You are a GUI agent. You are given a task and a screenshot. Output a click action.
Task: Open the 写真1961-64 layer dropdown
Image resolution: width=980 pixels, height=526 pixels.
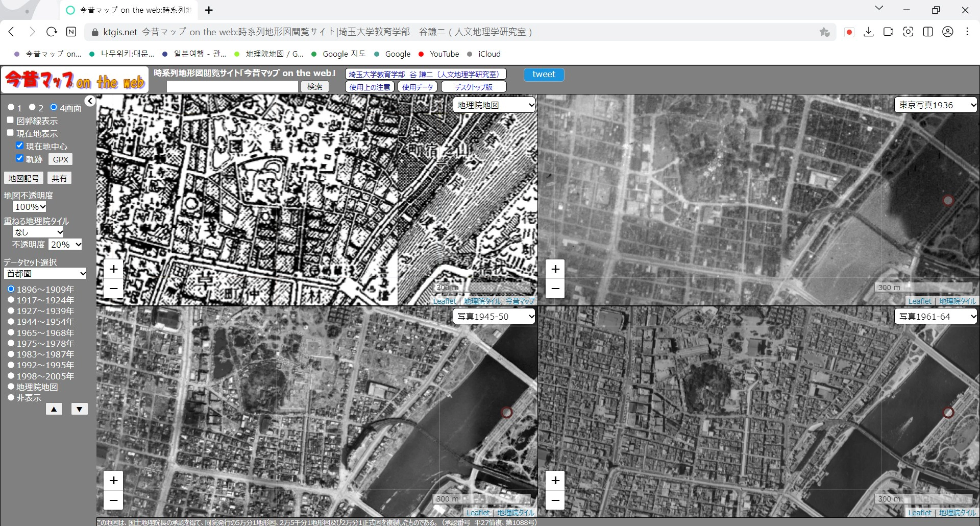click(x=936, y=317)
